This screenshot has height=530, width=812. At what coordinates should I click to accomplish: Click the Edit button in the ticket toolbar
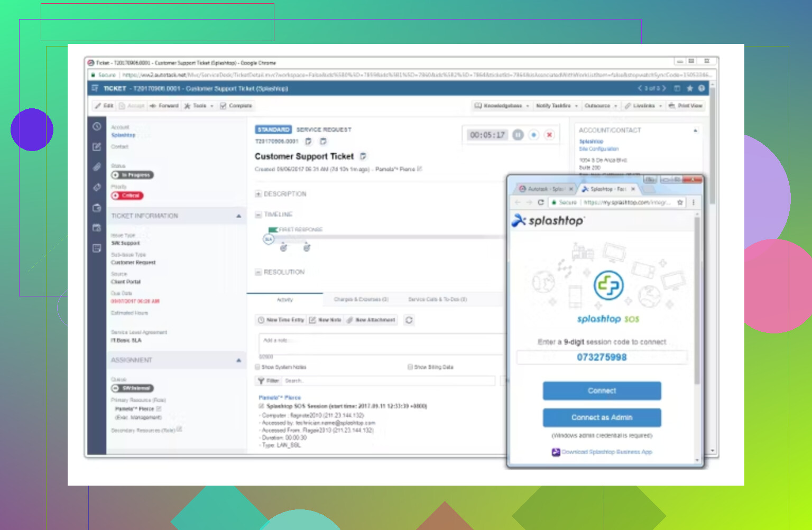click(104, 106)
